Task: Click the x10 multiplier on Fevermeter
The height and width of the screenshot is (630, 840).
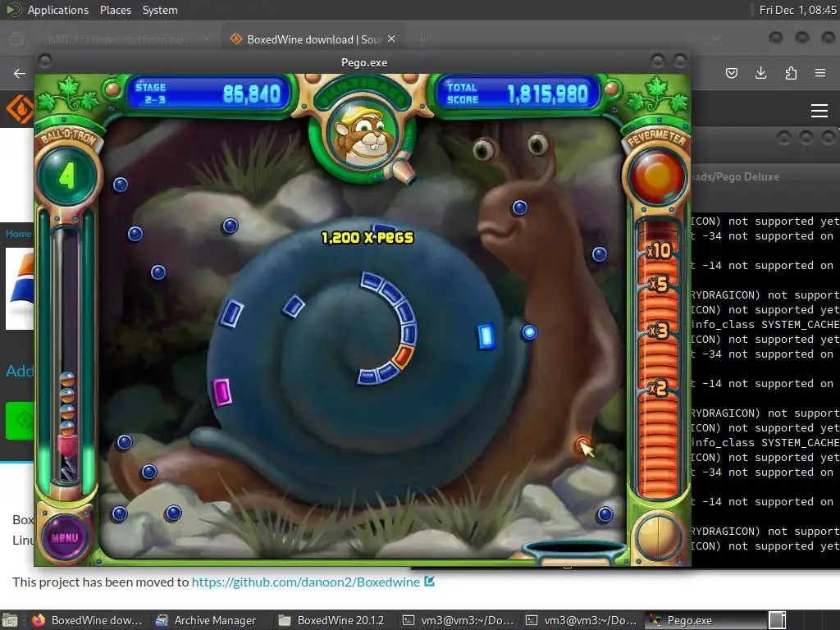Action: (659, 250)
